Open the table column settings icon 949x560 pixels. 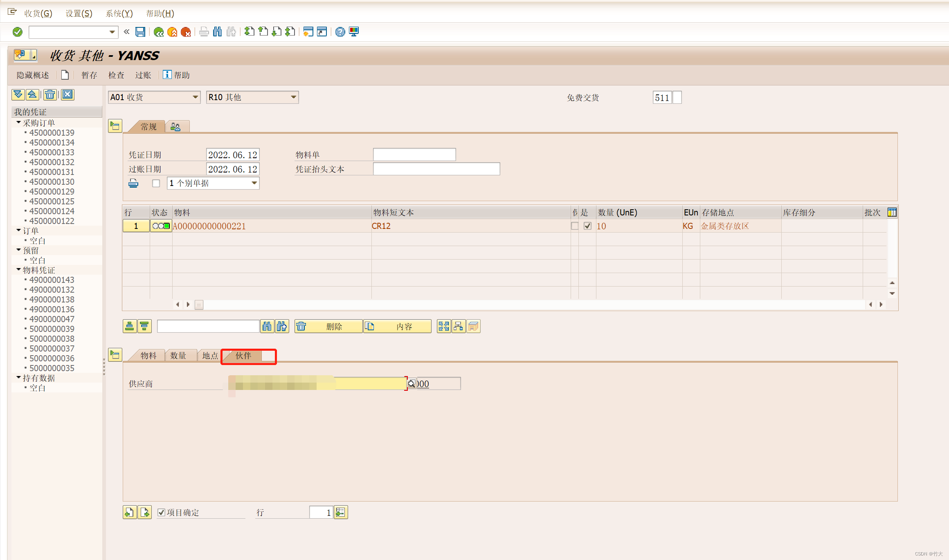[x=892, y=212]
